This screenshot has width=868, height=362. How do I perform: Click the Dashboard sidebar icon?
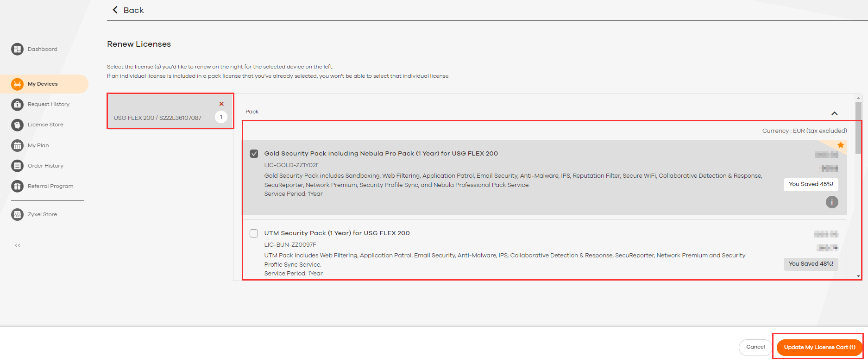[17, 49]
